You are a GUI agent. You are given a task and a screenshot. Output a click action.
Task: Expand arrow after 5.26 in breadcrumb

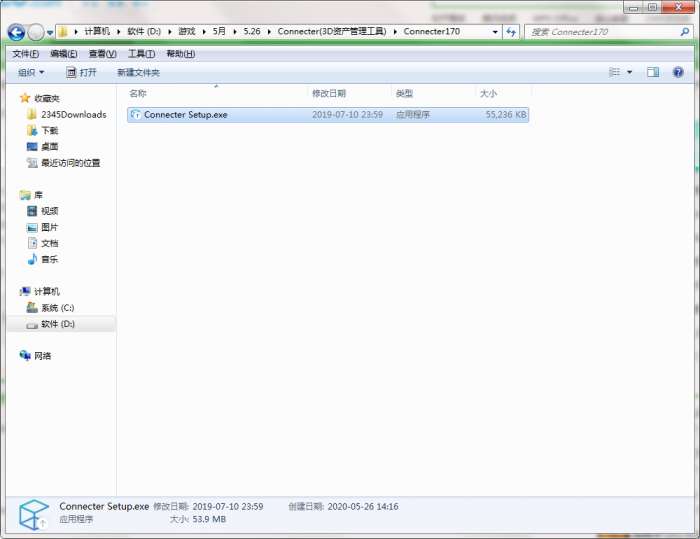coord(269,32)
